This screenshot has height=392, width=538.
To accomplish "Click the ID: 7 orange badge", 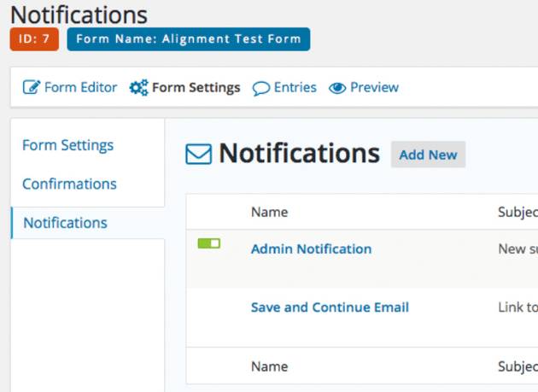I will pyautogui.click(x=34, y=39).
